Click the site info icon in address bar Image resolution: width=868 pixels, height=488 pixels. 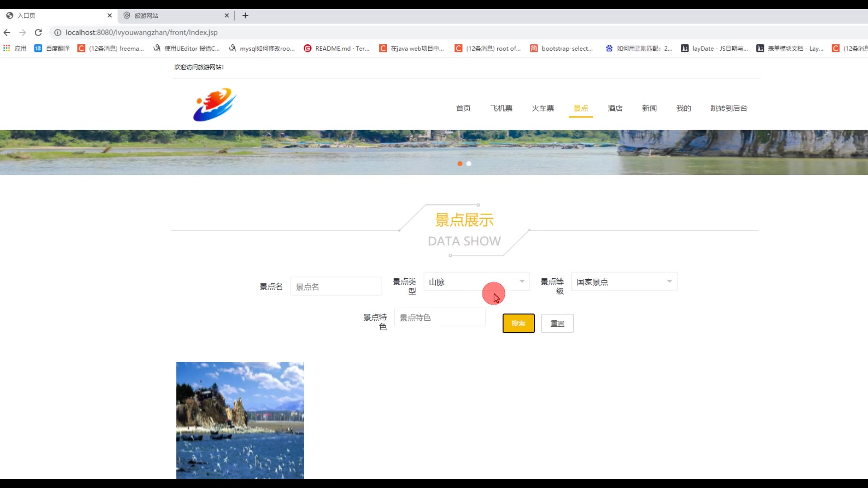[58, 33]
